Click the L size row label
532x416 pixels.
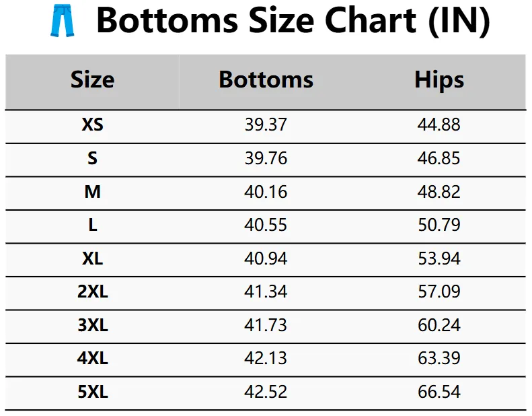pyautogui.click(x=92, y=226)
